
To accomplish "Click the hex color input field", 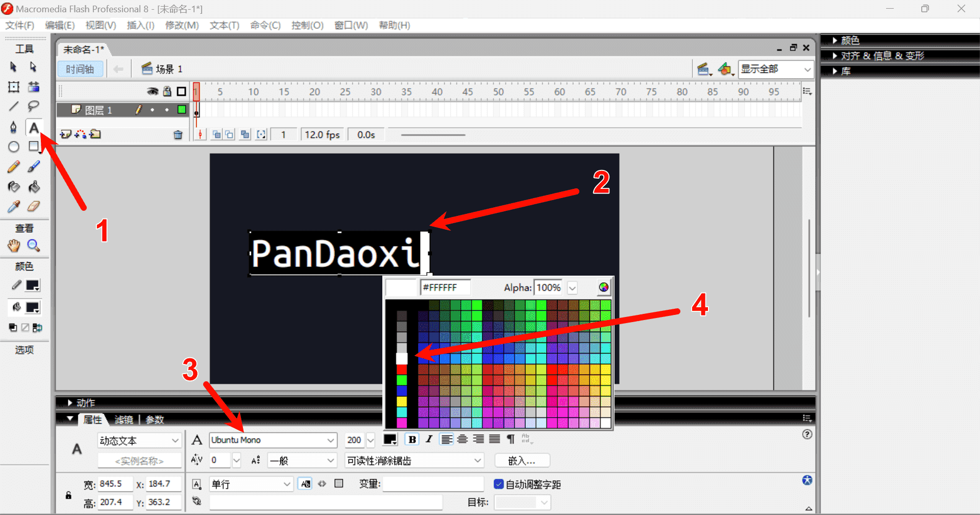I will pyautogui.click(x=445, y=288).
